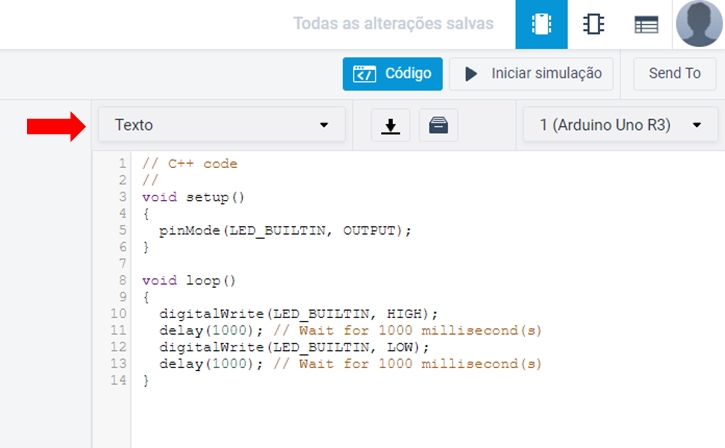
Task: Click code line '// C++ code'
Action: [190, 164]
